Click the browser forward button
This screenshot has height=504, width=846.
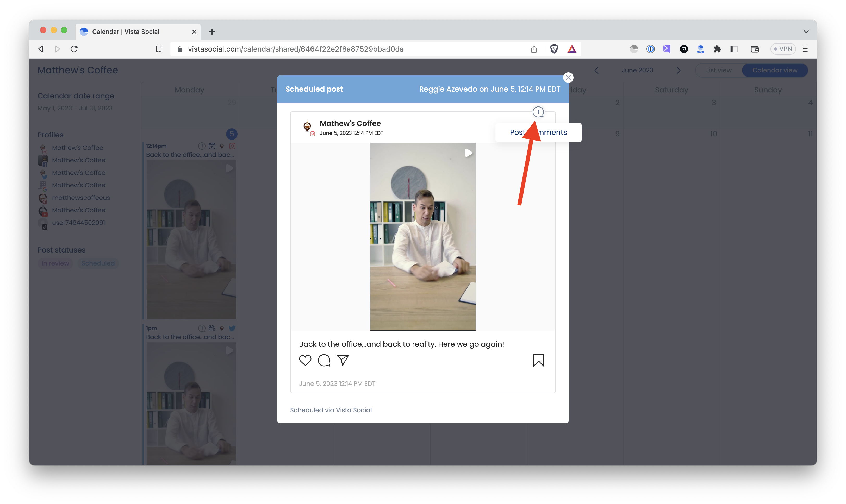click(57, 49)
